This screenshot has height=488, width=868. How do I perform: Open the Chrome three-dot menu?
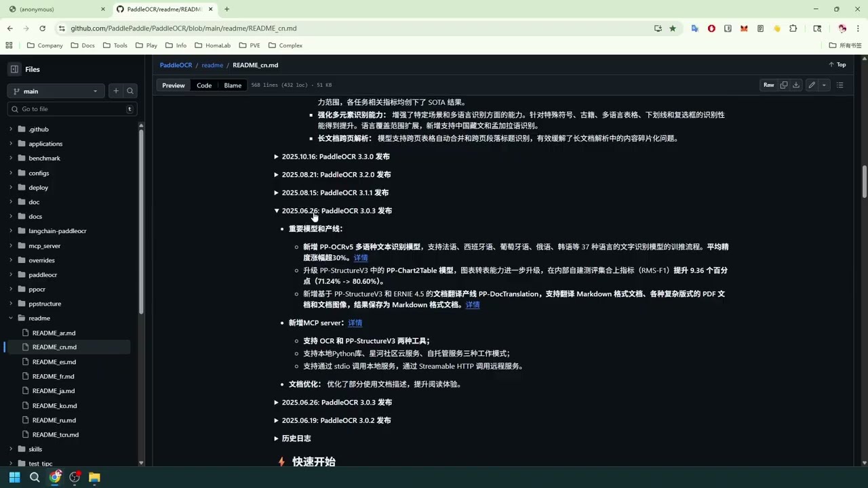(x=859, y=28)
